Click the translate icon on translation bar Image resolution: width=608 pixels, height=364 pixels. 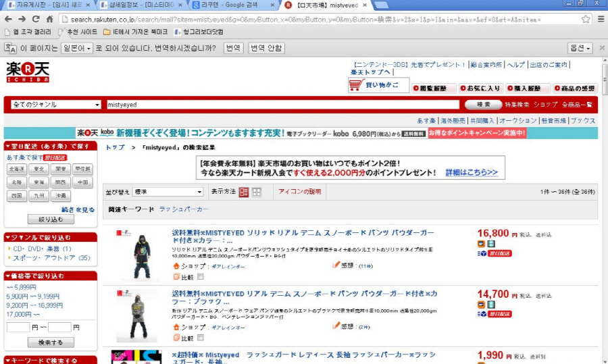click(10, 48)
